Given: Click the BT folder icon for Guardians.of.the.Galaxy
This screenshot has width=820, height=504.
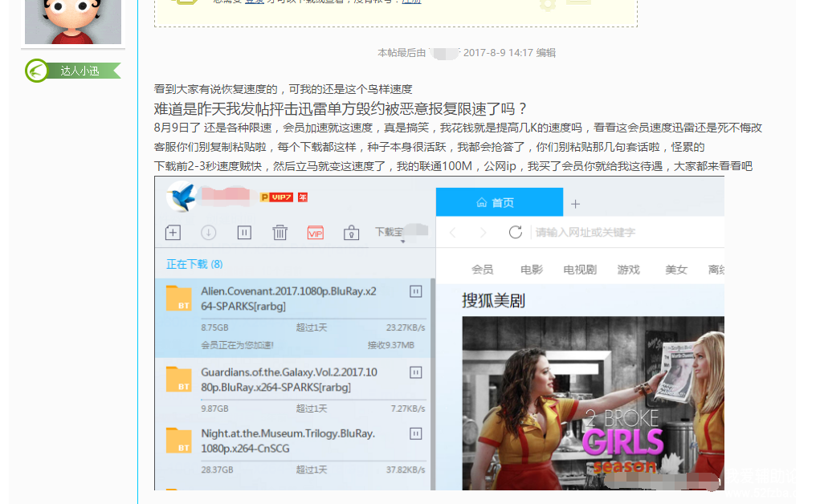Looking at the screenshot, I should 179,380.
